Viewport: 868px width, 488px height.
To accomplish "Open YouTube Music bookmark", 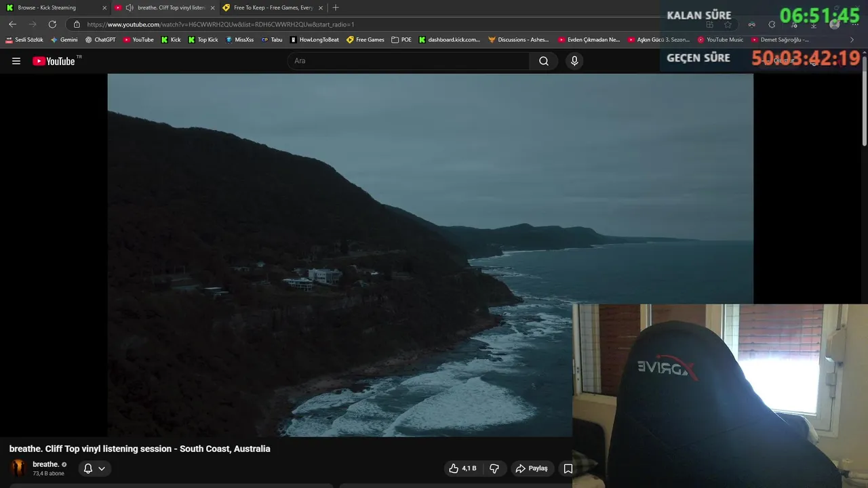I will [x=720, y=40].
